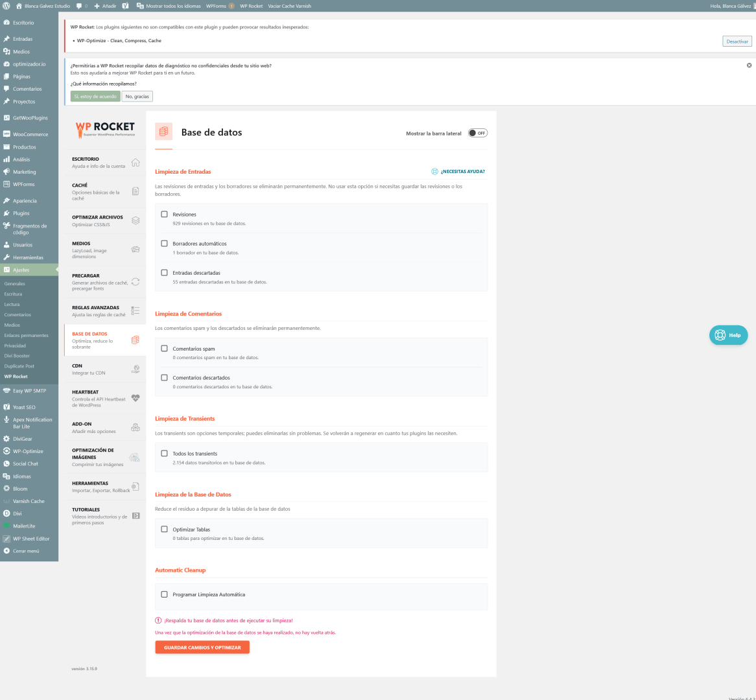The image size is (756, 700).
Task: Click the Precargar refresh icon
Action: pyautogui.click(x=136, y=281)
